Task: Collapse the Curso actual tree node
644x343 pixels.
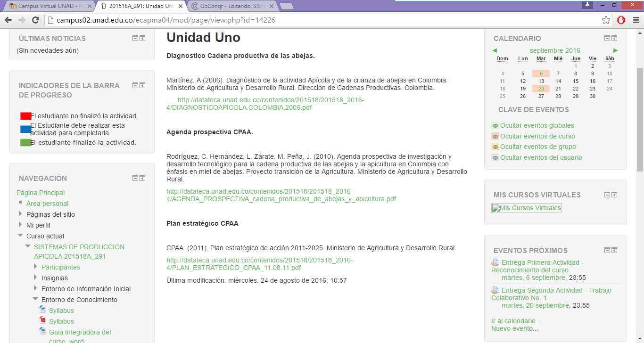Action: 20,236
